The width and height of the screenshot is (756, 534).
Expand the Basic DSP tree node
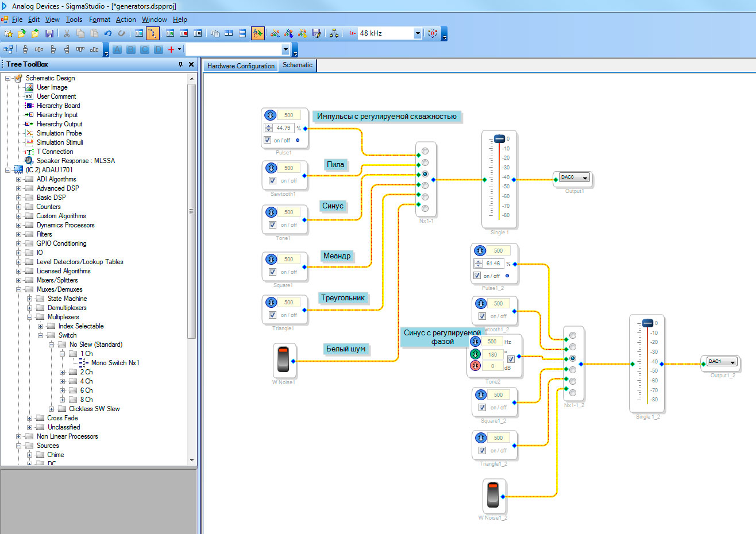click(18, 198)
